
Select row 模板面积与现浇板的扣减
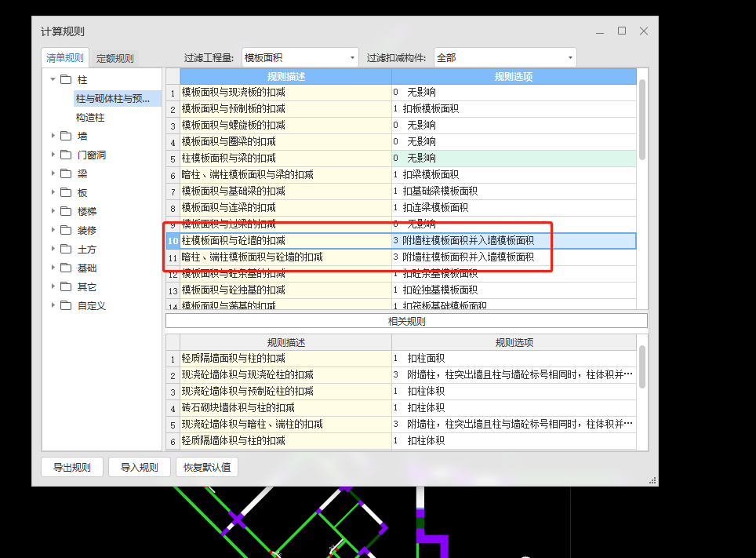[286, 92]
